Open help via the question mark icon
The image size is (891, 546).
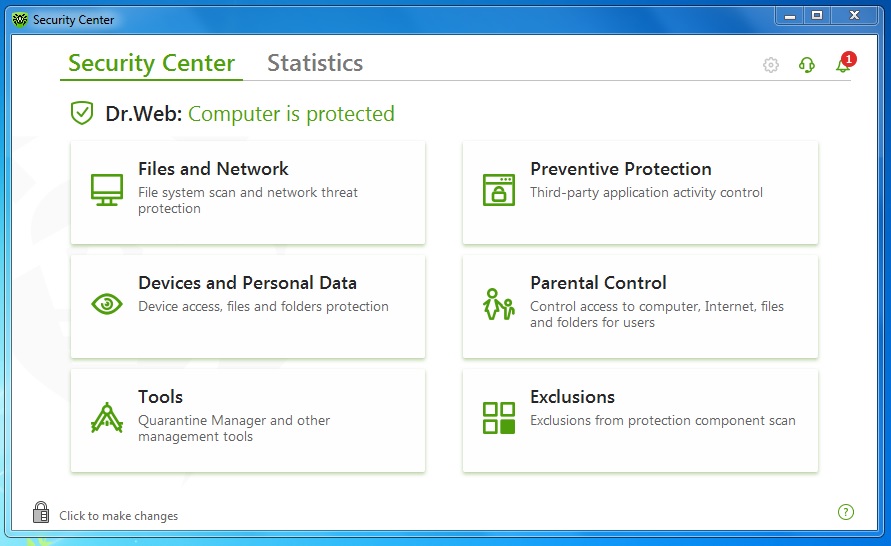point(846,512)
